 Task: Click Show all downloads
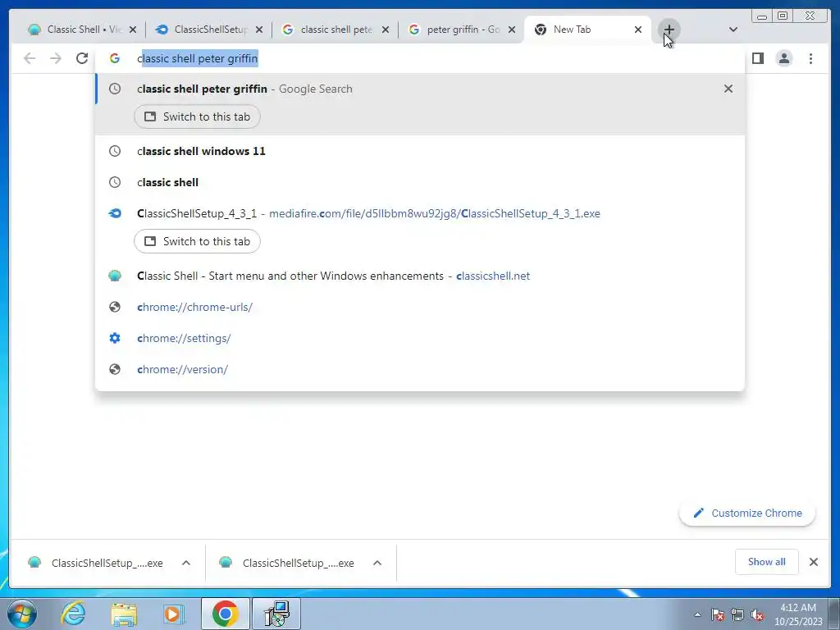(767, 561)
